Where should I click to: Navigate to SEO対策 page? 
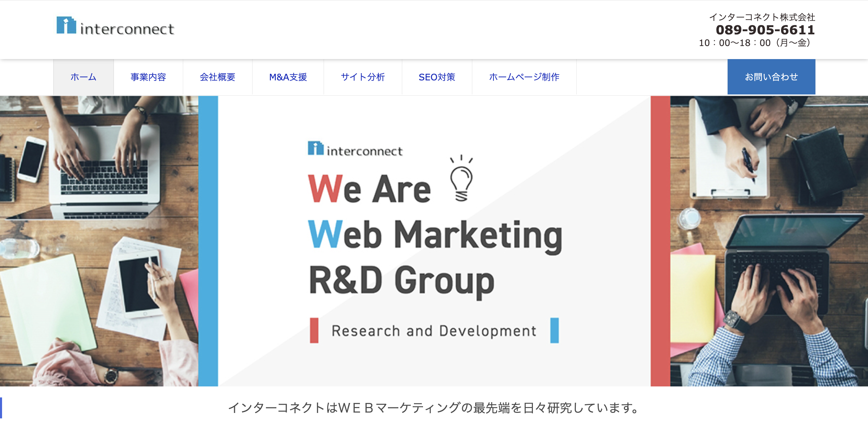(437, 77)
